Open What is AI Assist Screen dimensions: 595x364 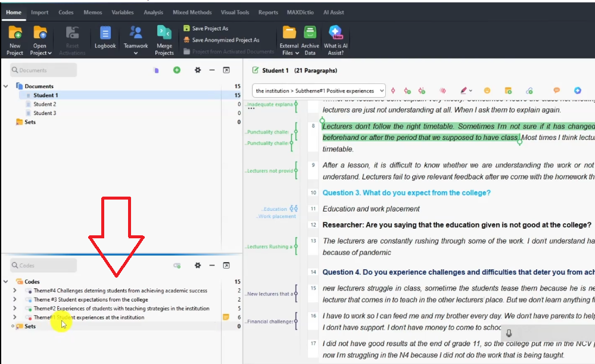pyautogui.click(x=335, y=41)
